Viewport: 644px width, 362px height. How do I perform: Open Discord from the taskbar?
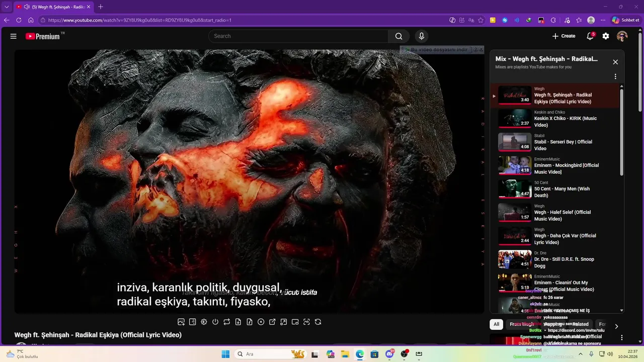[x=389, y=354]
